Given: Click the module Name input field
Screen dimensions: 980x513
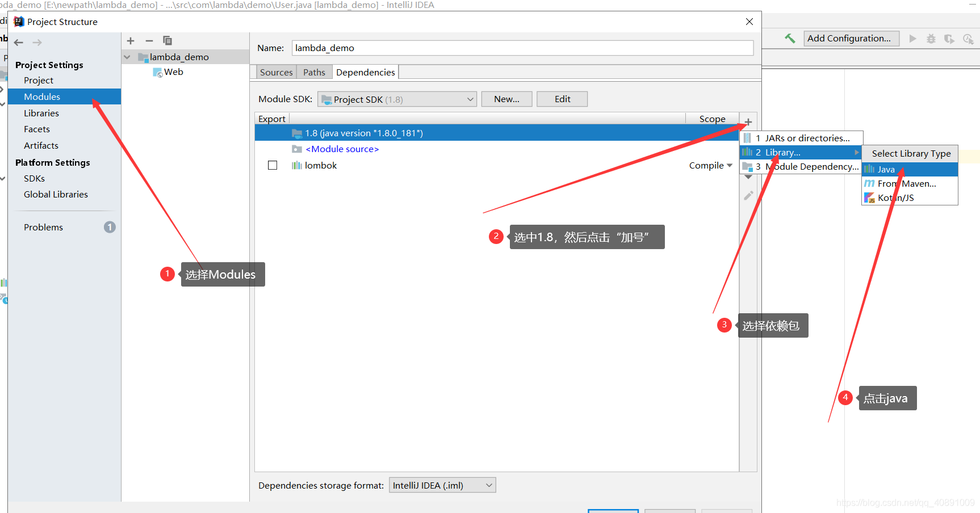Looking at the screenshot, I should 522,48.
